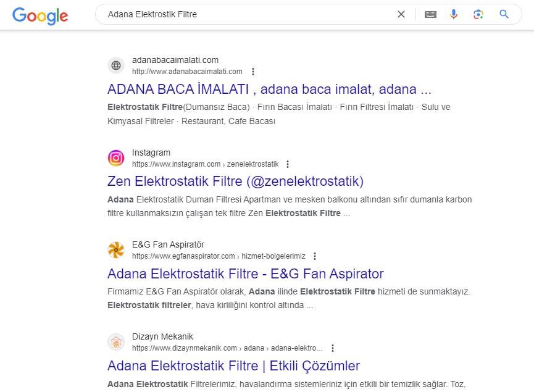534x392 pixels.
Task: Click in the Google search input field
Action: [247, 14]
